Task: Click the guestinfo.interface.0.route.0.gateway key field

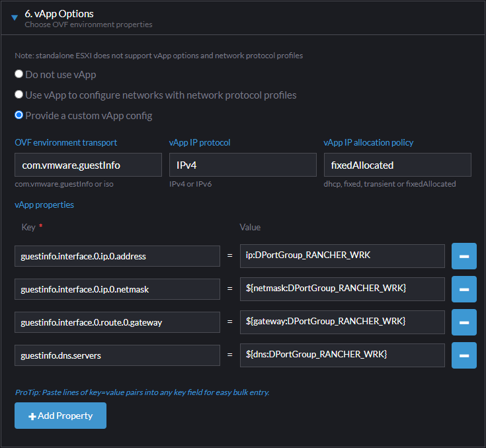Action: (x=117, y=322)
